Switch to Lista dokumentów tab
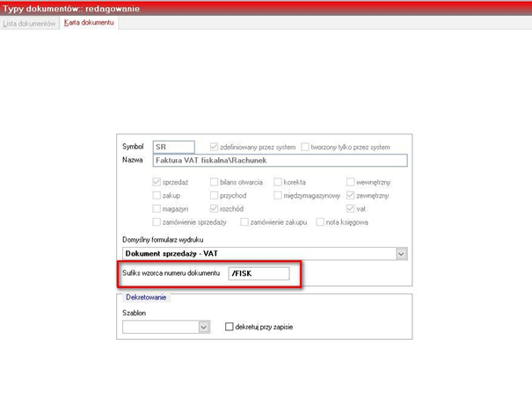 pos(29,24)
